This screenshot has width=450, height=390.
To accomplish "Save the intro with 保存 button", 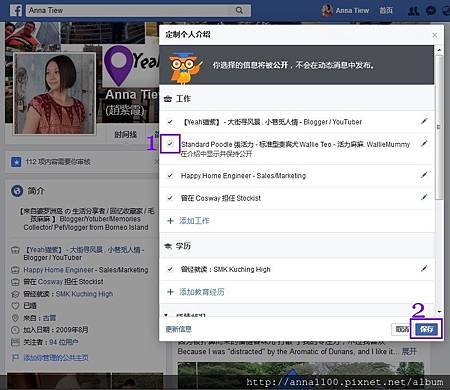I will click(x=427, y=329).
